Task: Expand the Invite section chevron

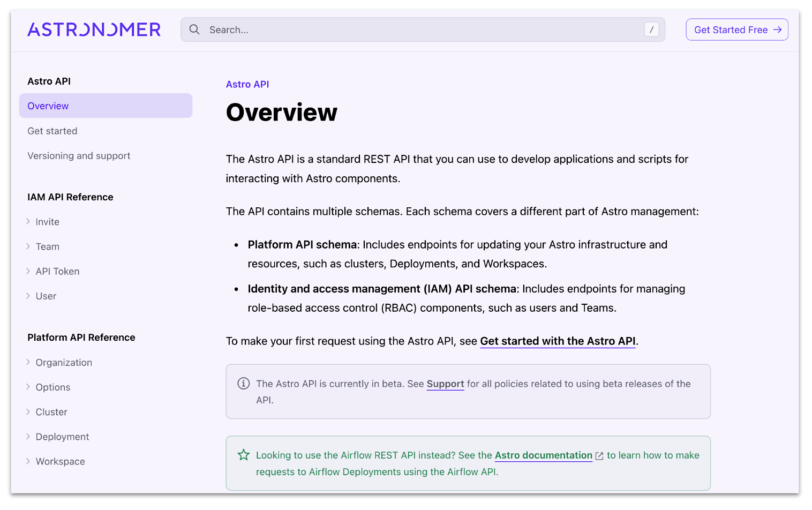Action: 28,222
